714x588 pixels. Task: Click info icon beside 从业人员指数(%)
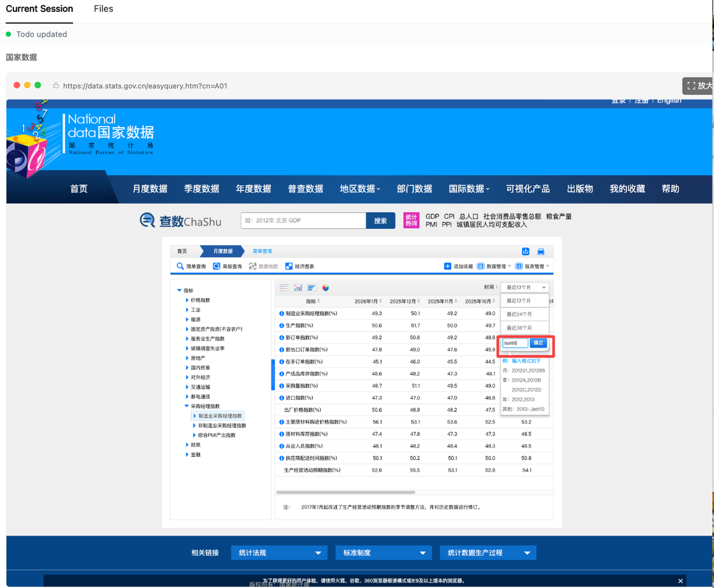(x=282, y=446)
